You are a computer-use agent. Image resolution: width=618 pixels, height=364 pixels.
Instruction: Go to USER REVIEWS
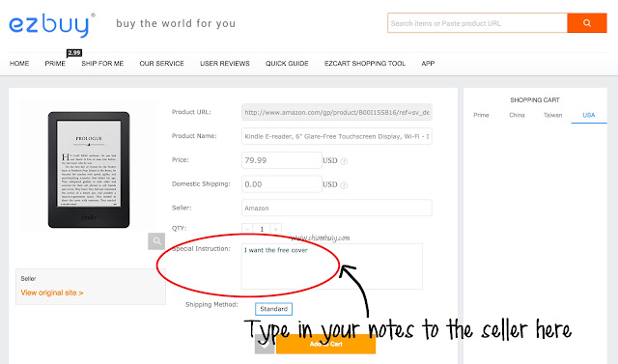[x=225, y=64]
